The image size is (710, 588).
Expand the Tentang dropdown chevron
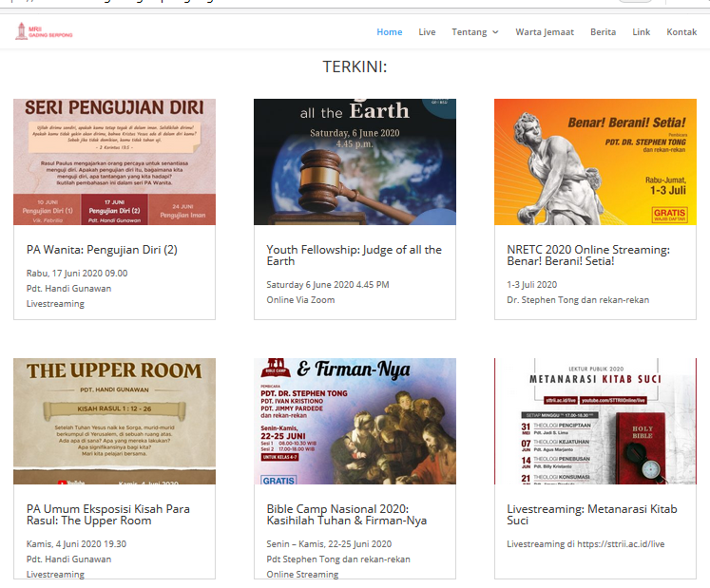coord(495,32)
